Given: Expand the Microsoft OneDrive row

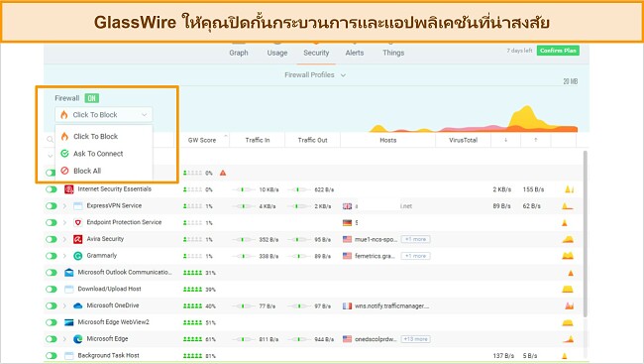Looking at the screenshot, I should click(64, 305).
